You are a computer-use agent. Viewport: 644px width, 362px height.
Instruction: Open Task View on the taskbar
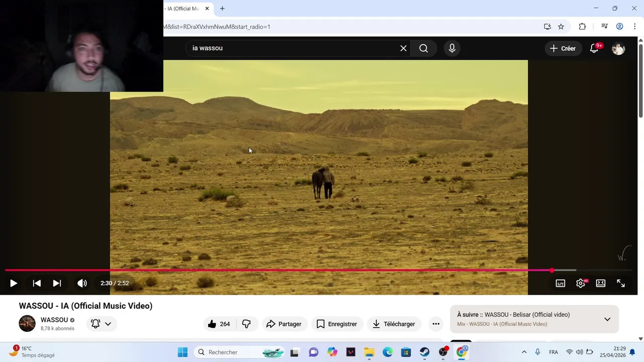coord(295,352)
